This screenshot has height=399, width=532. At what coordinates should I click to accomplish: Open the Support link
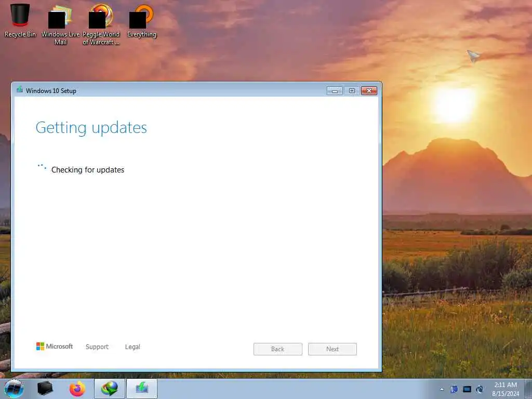point(97,347)
